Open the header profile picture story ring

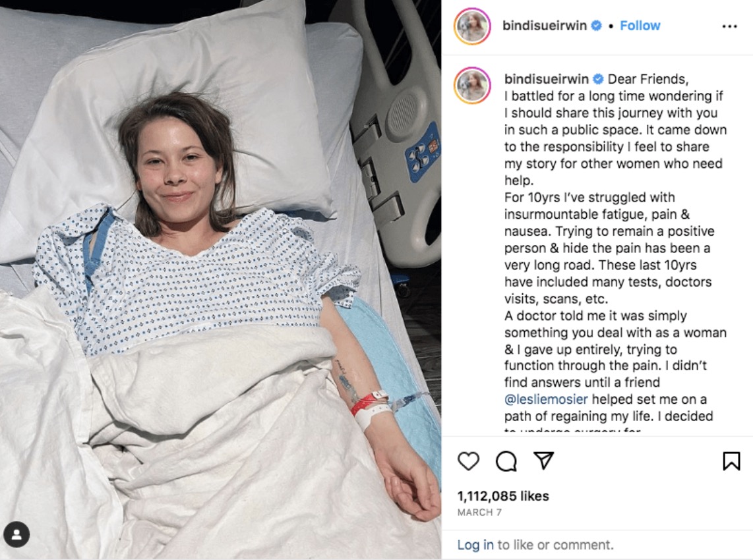tap(472, 26)
